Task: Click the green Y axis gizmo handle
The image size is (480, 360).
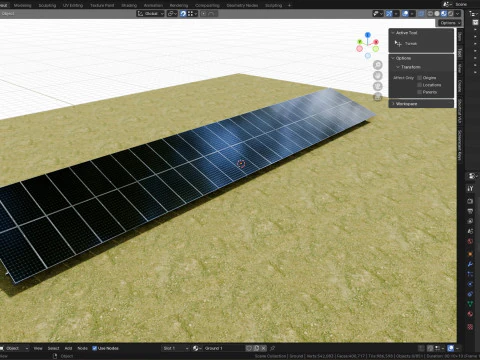Action: pos(360,42)
